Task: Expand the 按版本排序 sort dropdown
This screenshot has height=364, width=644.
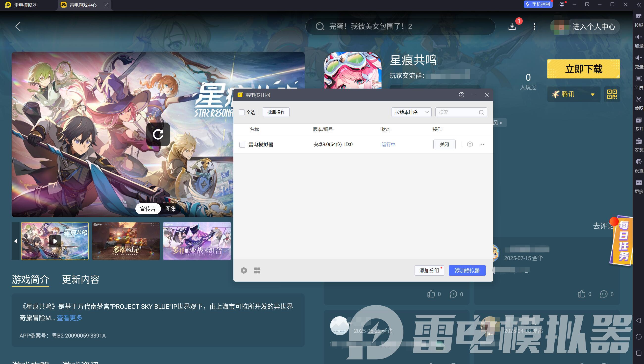Action: tap(411, 112)
